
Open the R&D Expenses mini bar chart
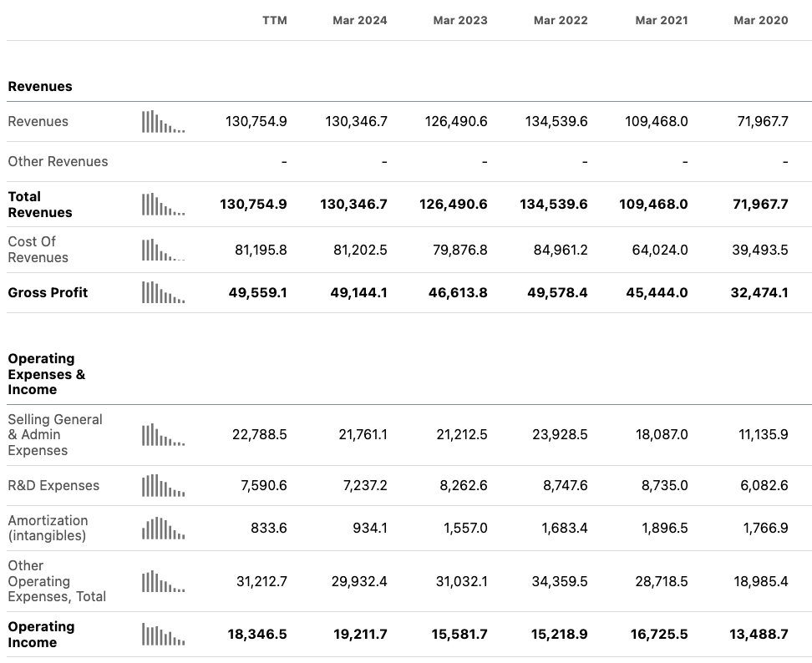(163, 486)
